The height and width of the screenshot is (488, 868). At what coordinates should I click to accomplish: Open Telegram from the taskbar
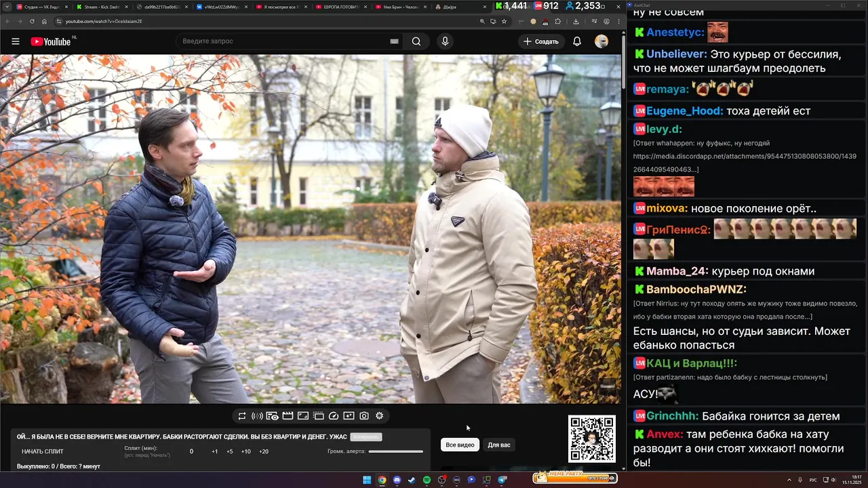502,480
